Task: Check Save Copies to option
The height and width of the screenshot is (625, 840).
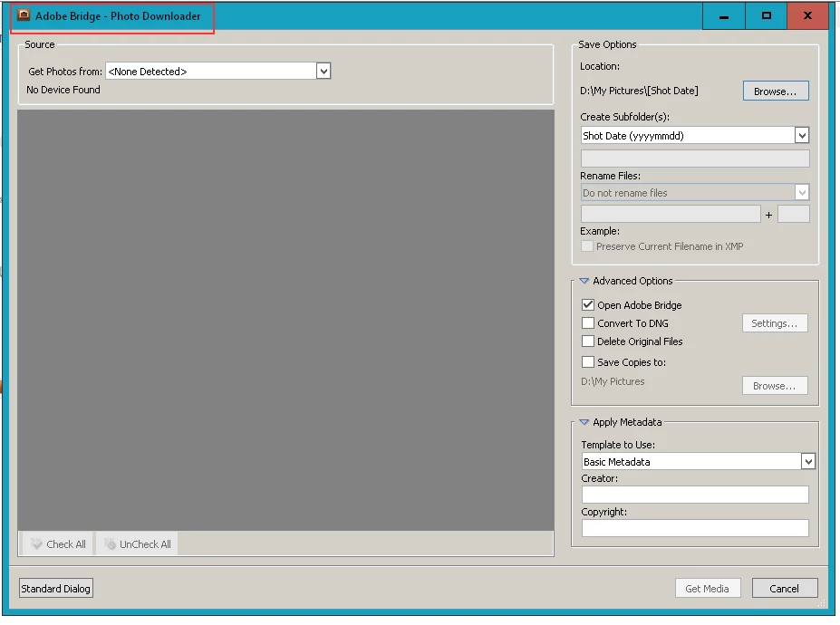Action: [x=588, y=362]
